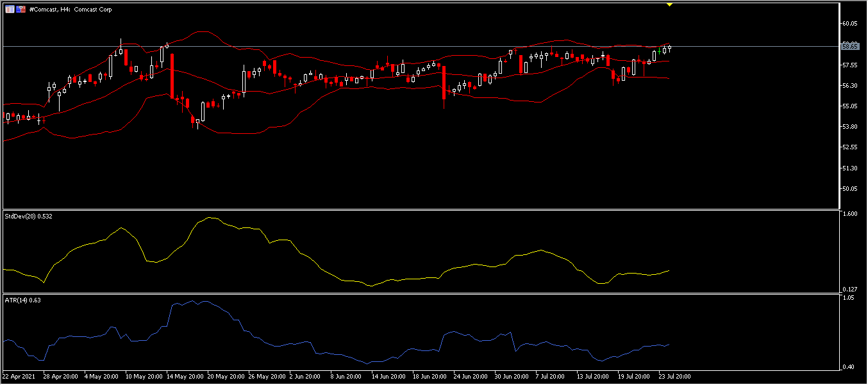Click the green candlestick near latest bars

click(660, 51)
